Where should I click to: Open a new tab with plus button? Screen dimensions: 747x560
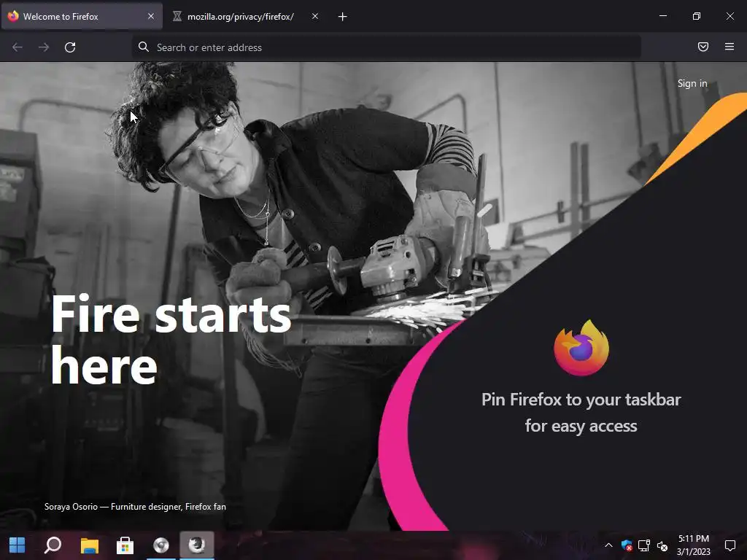[343, 17]
